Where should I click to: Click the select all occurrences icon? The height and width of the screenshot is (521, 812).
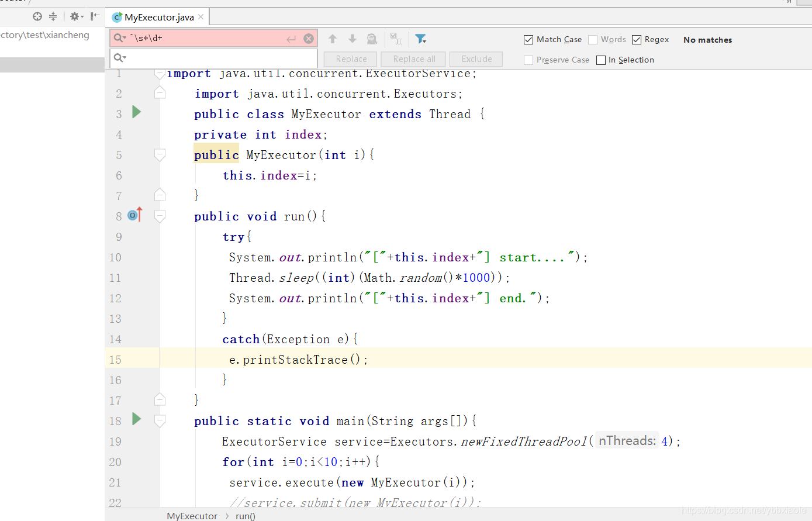coord(396,39)
